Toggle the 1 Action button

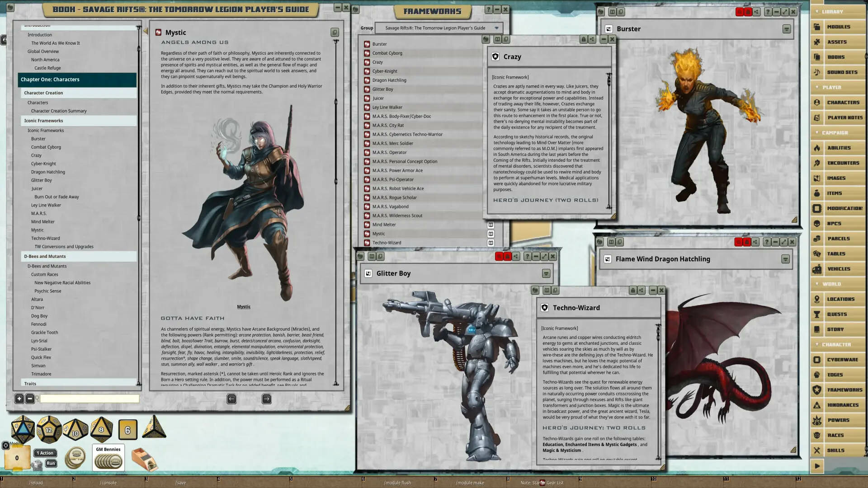coord(45,453)
